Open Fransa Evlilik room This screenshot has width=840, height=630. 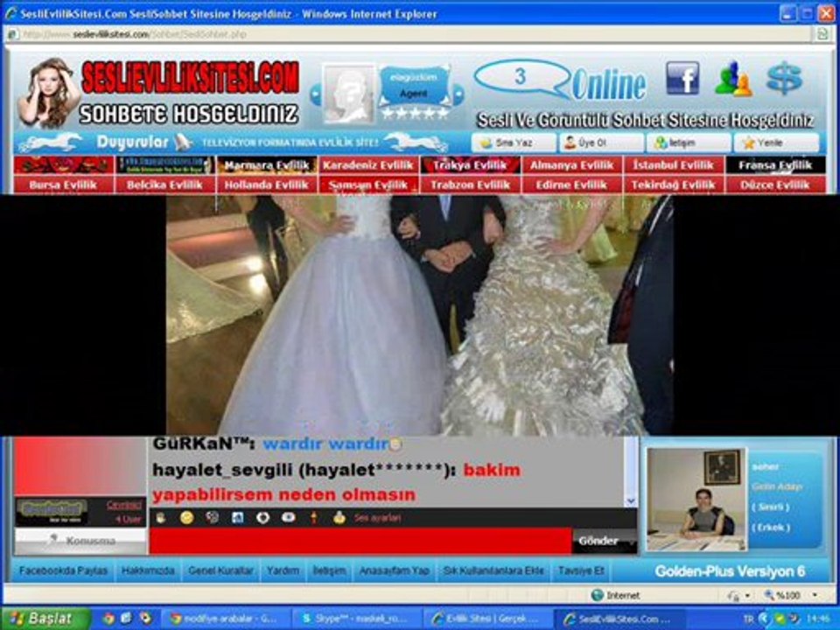775,165
